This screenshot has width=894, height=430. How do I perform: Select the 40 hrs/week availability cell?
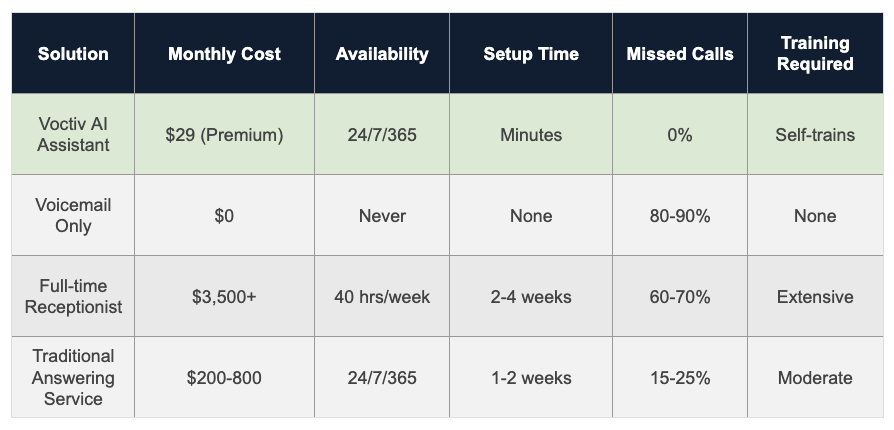(382, 297)
